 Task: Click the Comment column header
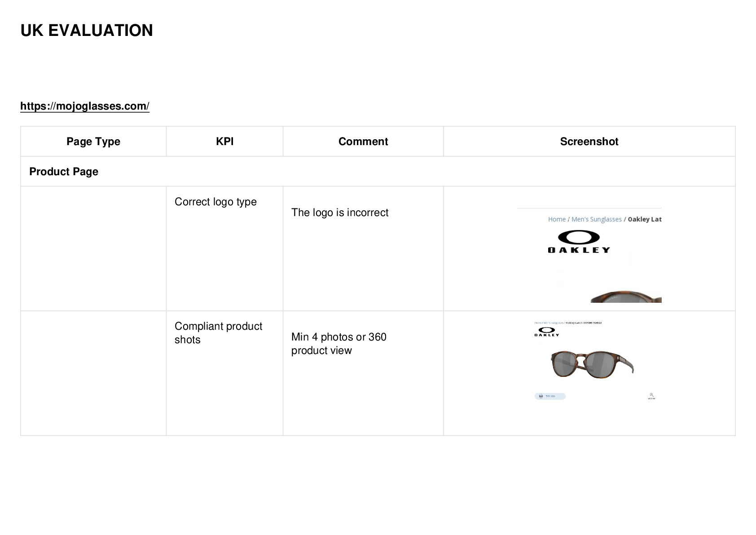[x=363, y=141]
